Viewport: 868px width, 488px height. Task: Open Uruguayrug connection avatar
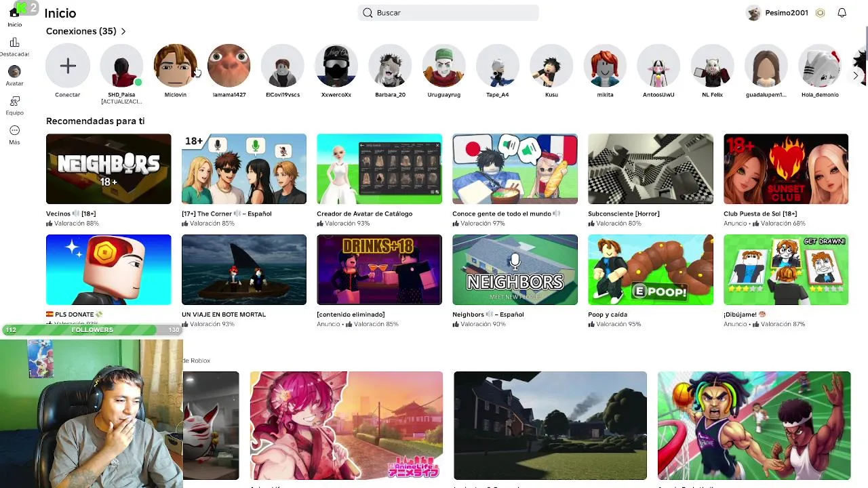pyautogui.click(x=444, y=66)
